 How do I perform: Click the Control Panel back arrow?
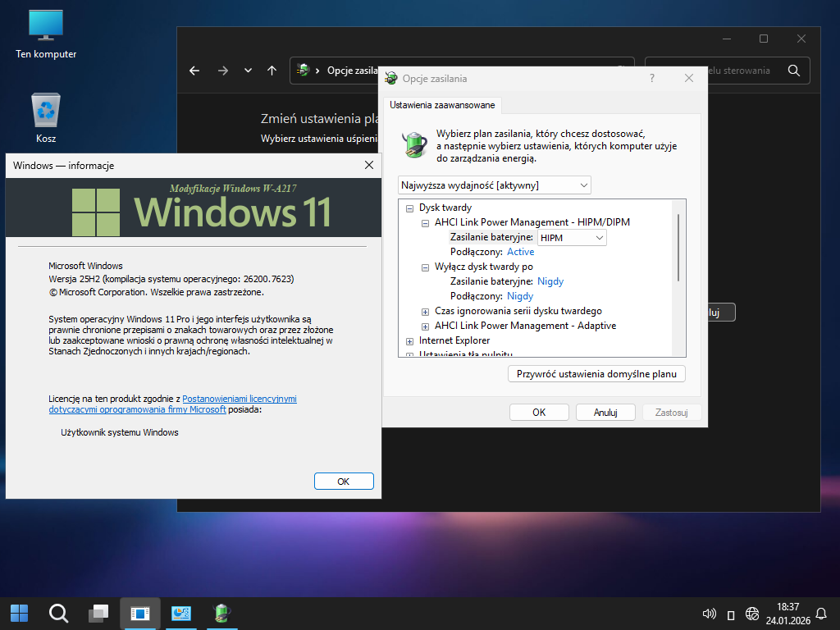194,71
